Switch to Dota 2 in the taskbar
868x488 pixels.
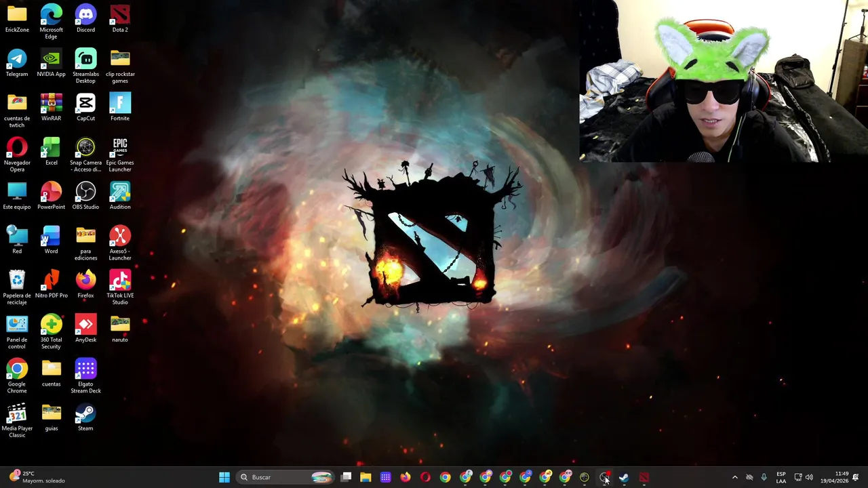pyautogui.click(x=644, y=477)
